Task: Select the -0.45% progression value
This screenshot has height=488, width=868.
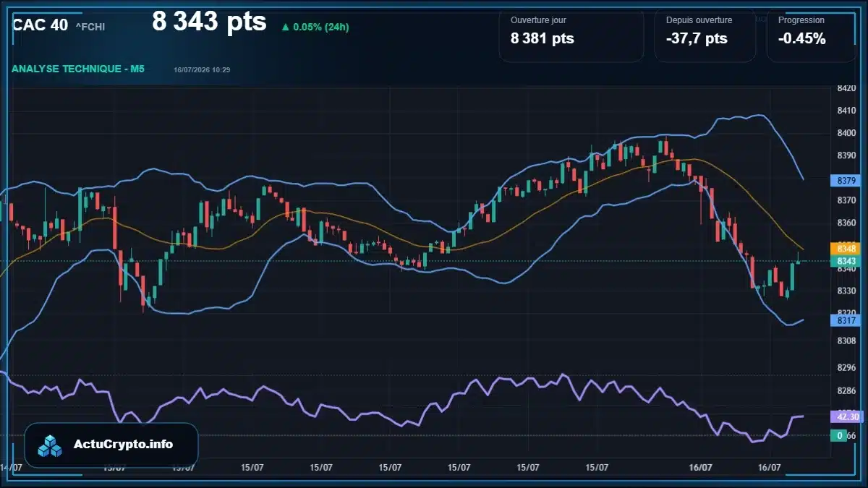Action: [802, 39]
